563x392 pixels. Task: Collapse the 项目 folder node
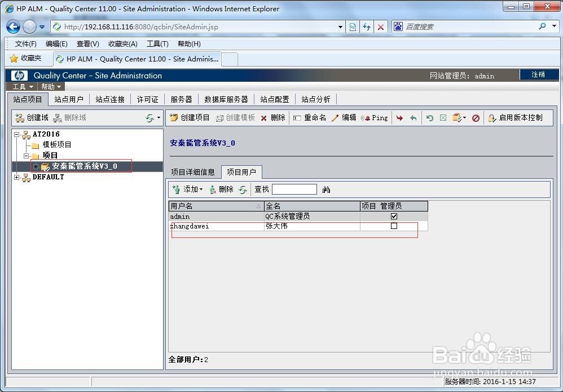pyautogui.click(x=26, y=156)
